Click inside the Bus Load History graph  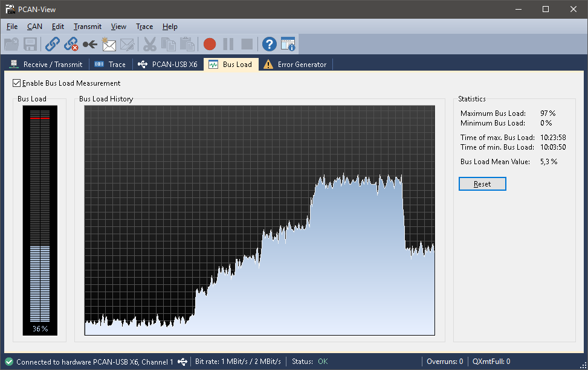(x=259, y=220)
